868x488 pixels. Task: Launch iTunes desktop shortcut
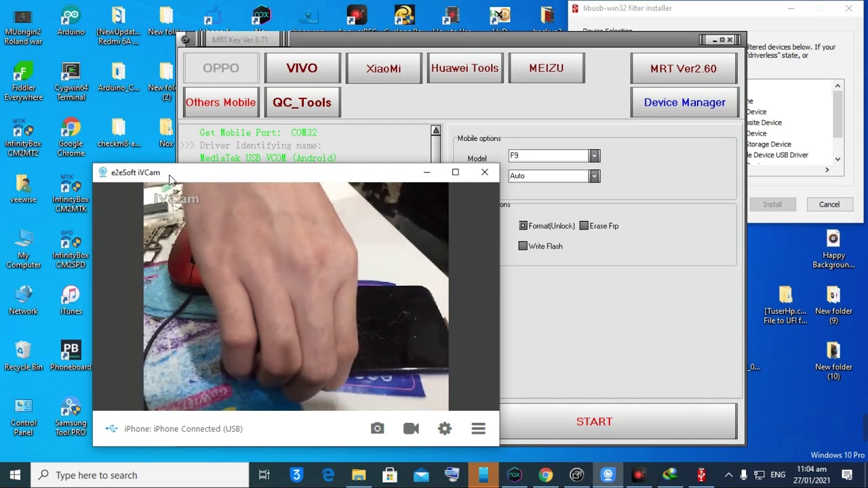[x=71, y=300]
